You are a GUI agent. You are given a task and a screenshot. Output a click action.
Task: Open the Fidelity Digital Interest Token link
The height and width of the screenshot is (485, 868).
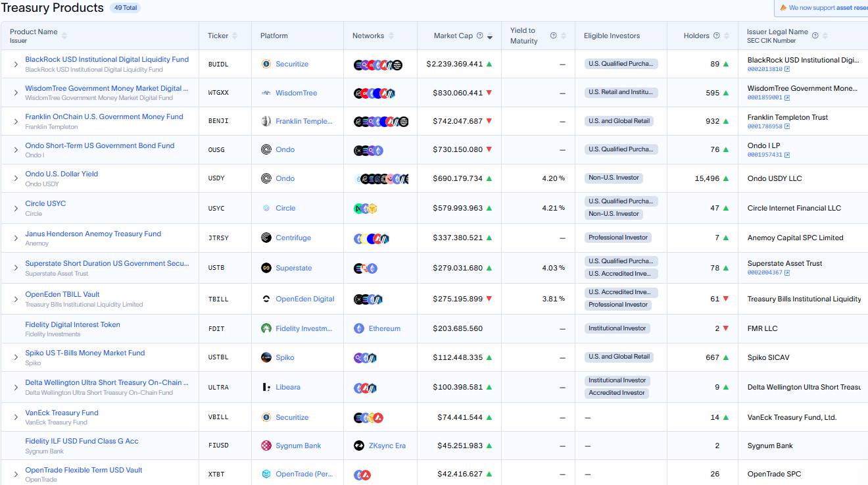pyautogui.click(x=72, y=324)
